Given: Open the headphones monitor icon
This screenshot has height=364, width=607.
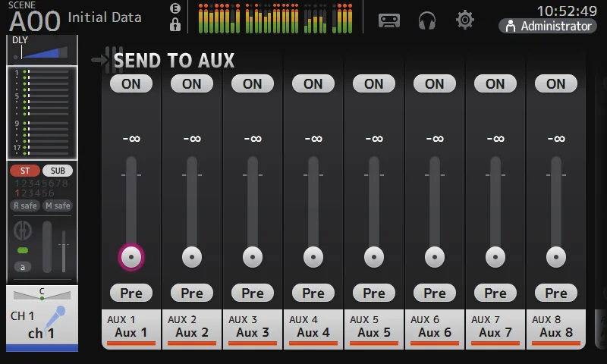Looking at the screenshot, I should (427, 20).
